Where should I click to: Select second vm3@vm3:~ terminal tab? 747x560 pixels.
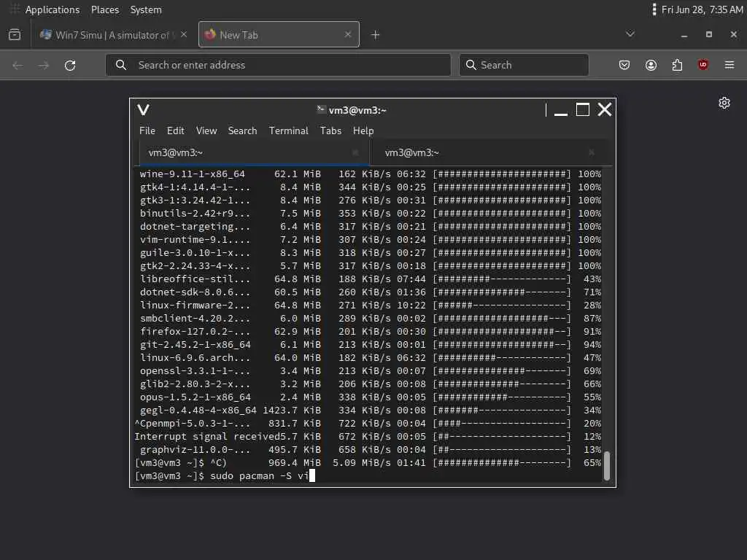point(491,152)
